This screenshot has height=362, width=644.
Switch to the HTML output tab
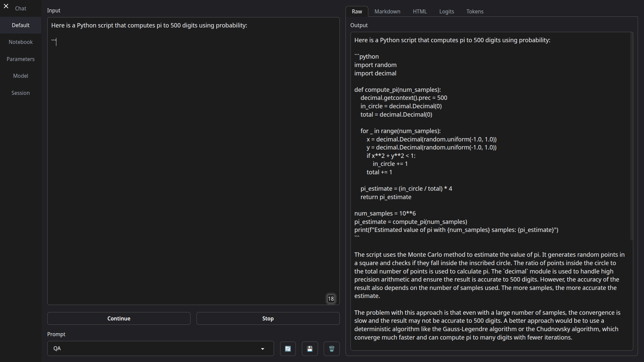tap(420, 11)
